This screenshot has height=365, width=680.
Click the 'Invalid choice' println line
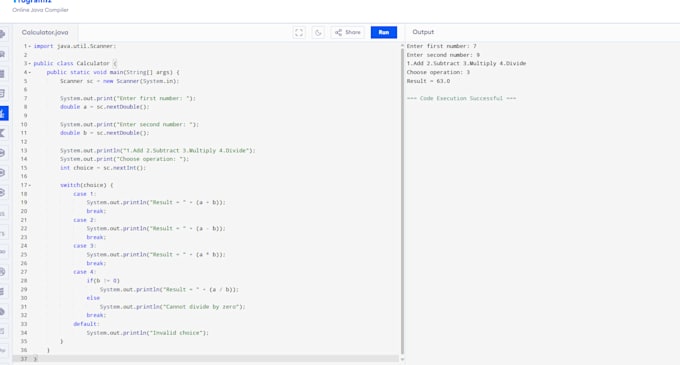click(x=147, y=333)
